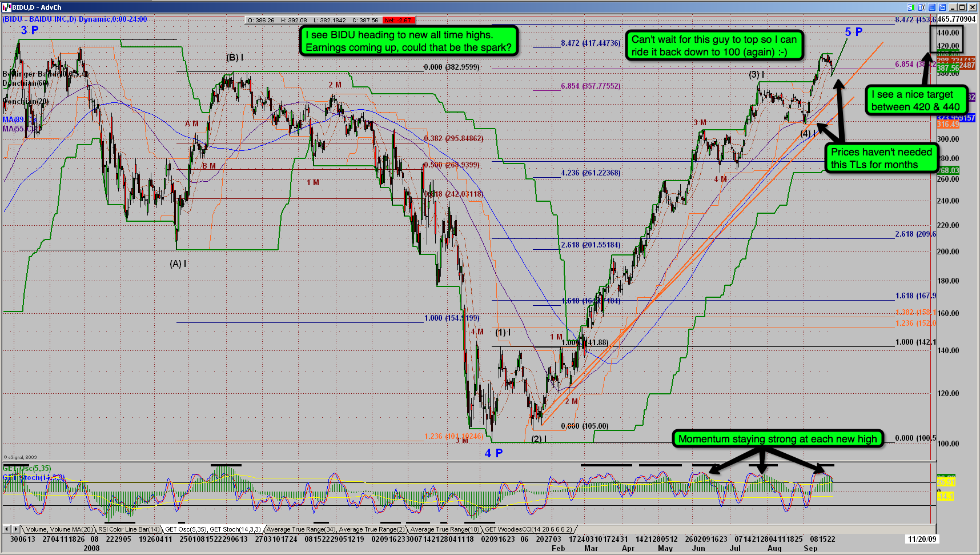Click the Net: -2.67 change indicator

pyautogui.click(x=398, y=20)
